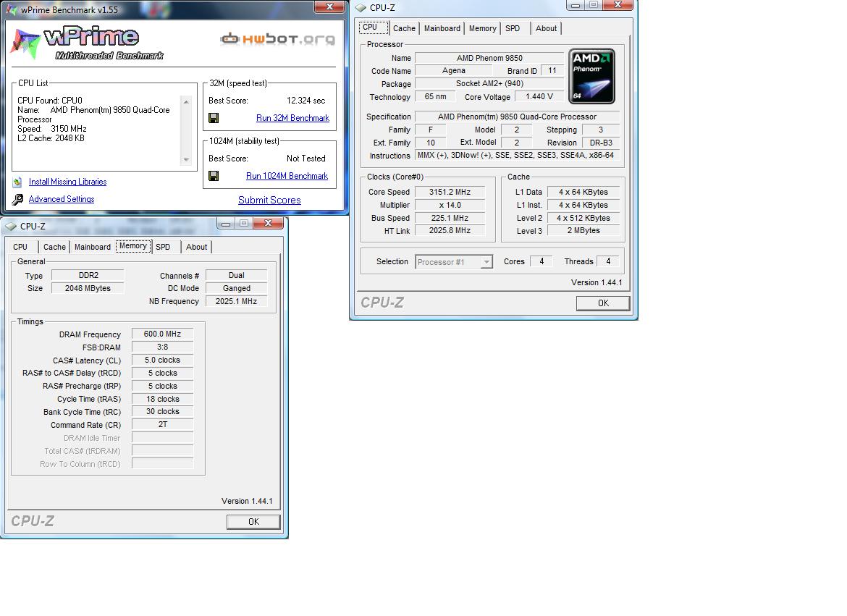Click the save icon next to Run 1024M Benchmark

214,176
